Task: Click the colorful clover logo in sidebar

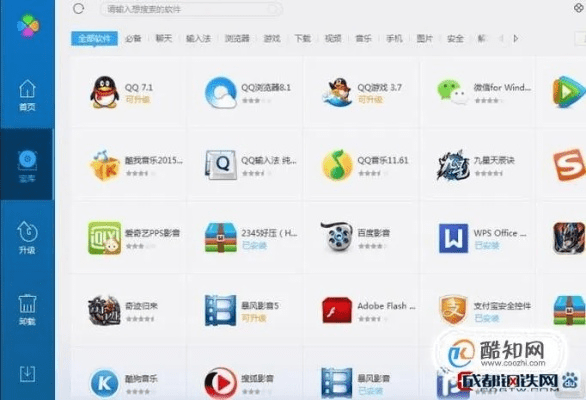Action: click(28, 25)
